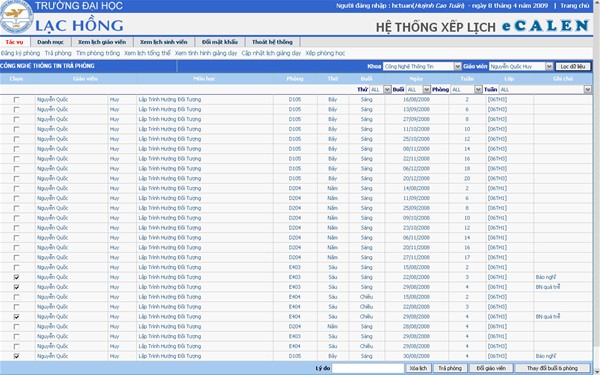Check the box for the 16/08/2008 row
Screen dimensions: 600x375
point(16,99)
